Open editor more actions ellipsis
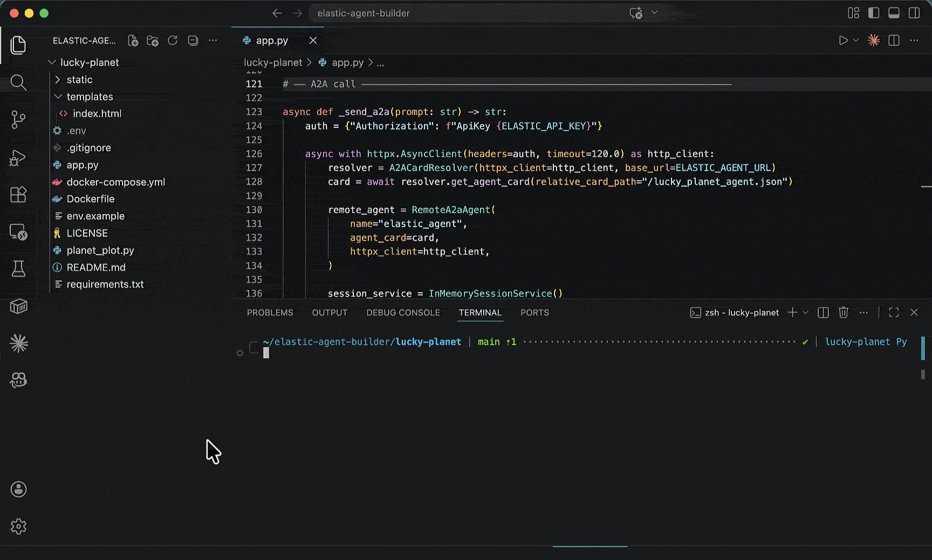 coord(914,40)
